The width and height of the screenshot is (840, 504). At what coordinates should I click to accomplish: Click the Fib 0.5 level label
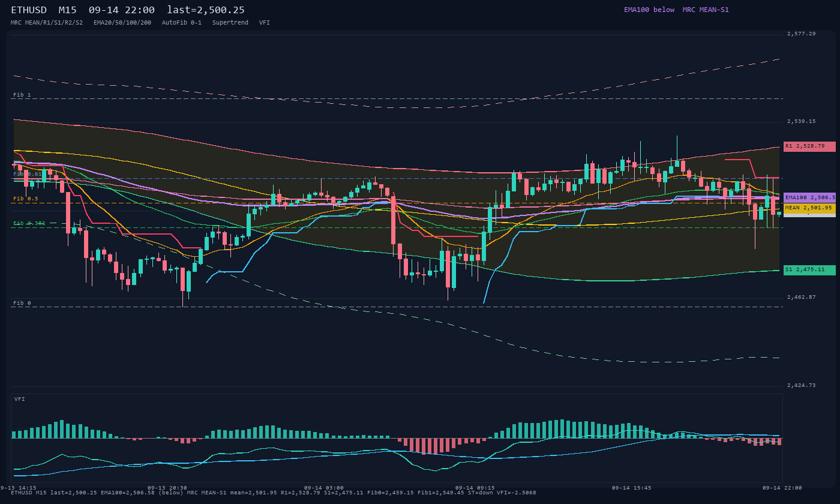coord(26,199)
